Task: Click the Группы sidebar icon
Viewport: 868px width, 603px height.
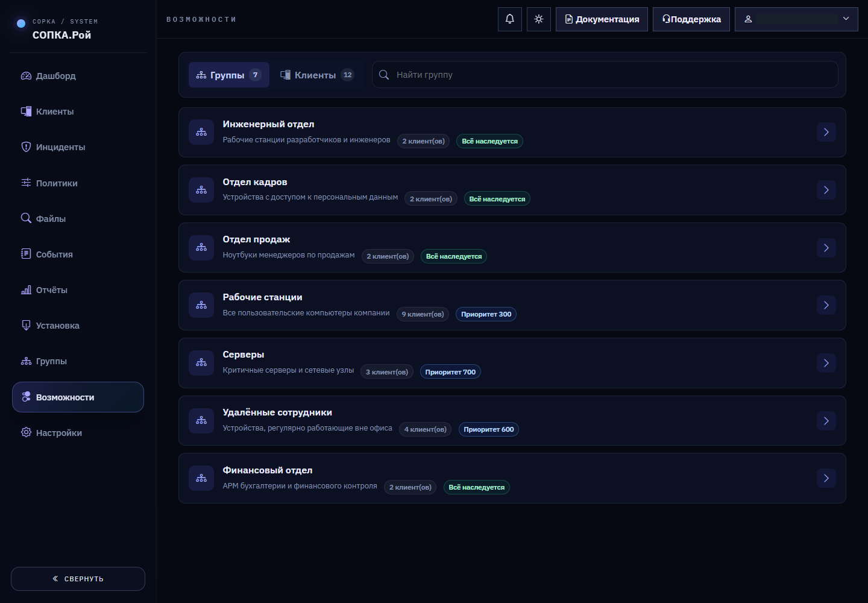Action: 26,361
